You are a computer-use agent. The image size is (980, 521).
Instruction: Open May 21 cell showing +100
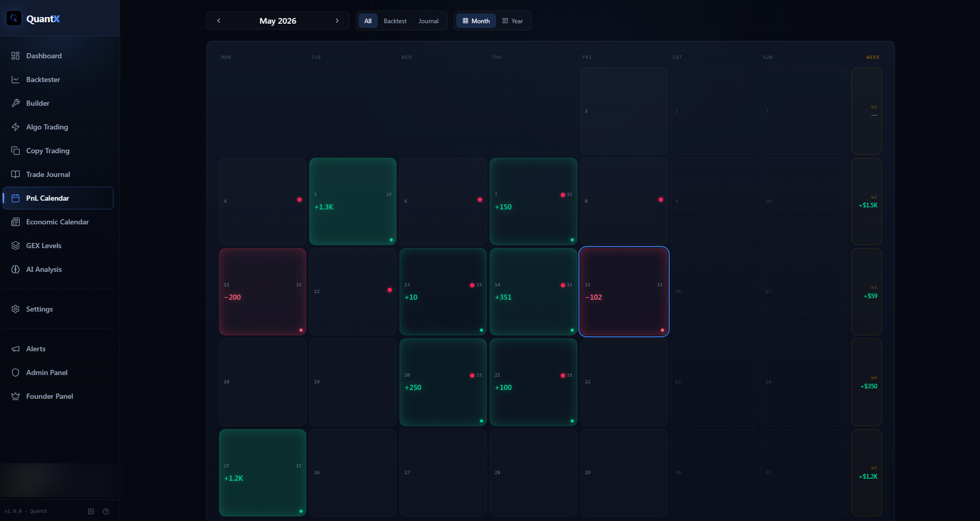coord(534,382)
